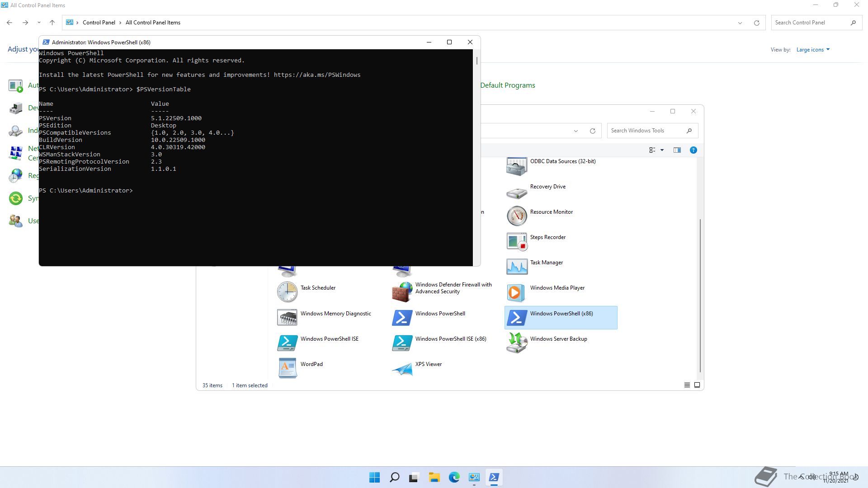Open the Task Scheduler icon

coord(287,292)
